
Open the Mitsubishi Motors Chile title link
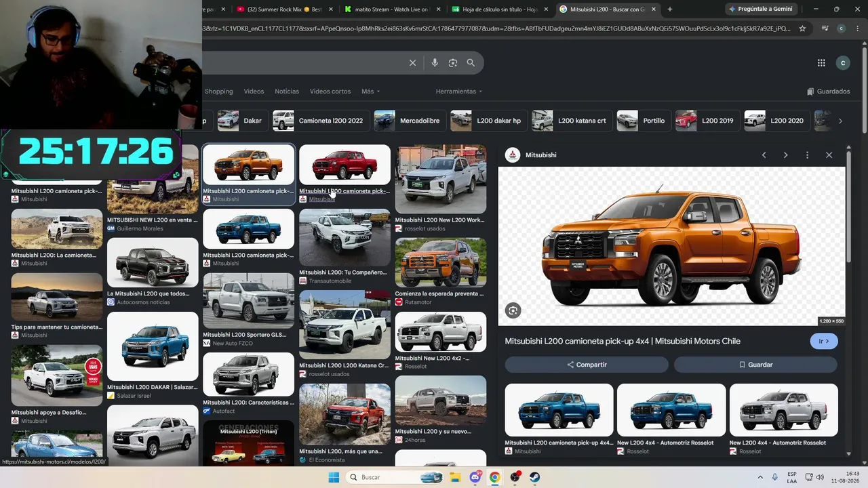623,341
